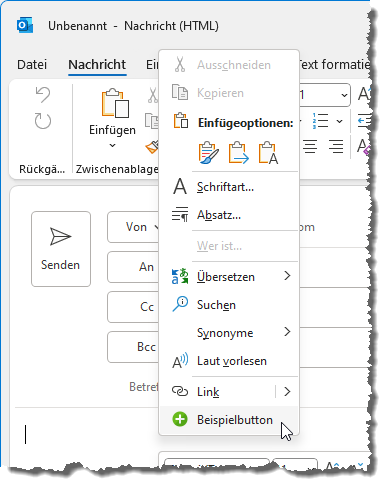Select Schriftart... from context menu

[x=229, y=187]
